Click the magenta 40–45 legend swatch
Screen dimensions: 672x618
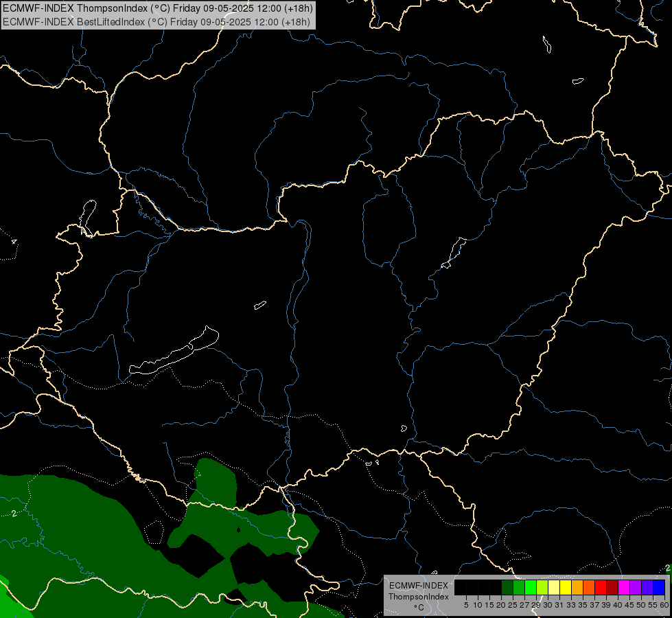pyautogui.click(x=624, y=587)
